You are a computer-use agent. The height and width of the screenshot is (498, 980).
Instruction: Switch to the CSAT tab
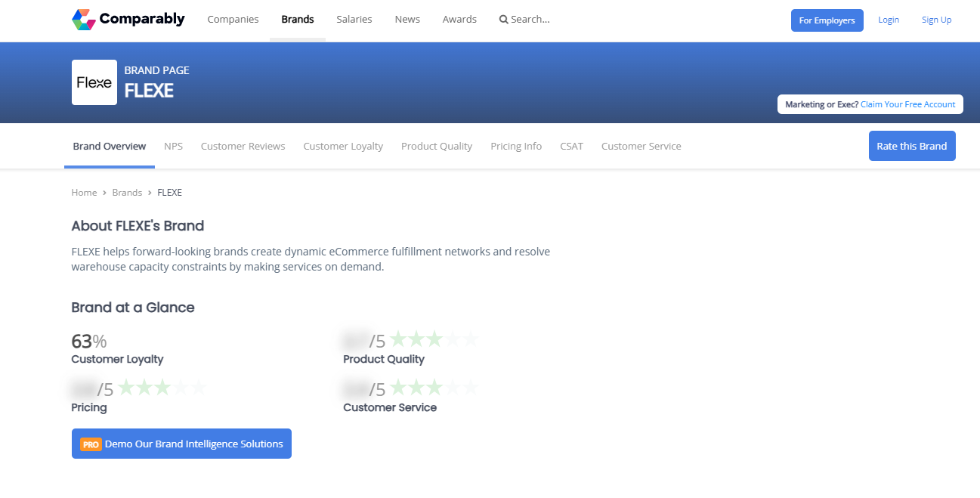(x=572, y=147)
